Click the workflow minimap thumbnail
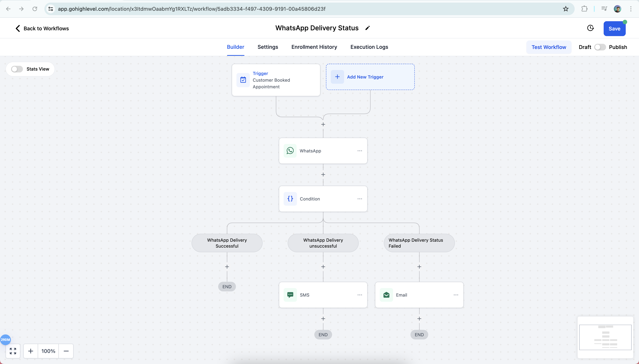639x364 pixels. [x=605, y=337]
